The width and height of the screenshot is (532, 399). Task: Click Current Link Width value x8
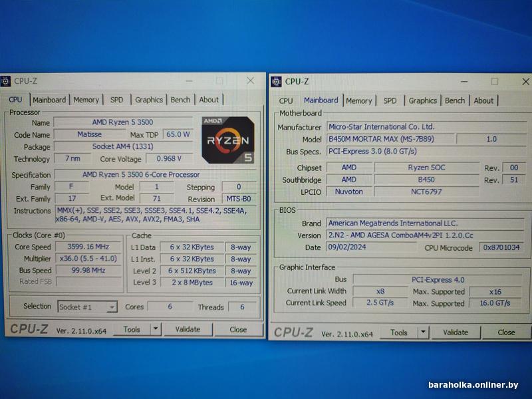380,291
